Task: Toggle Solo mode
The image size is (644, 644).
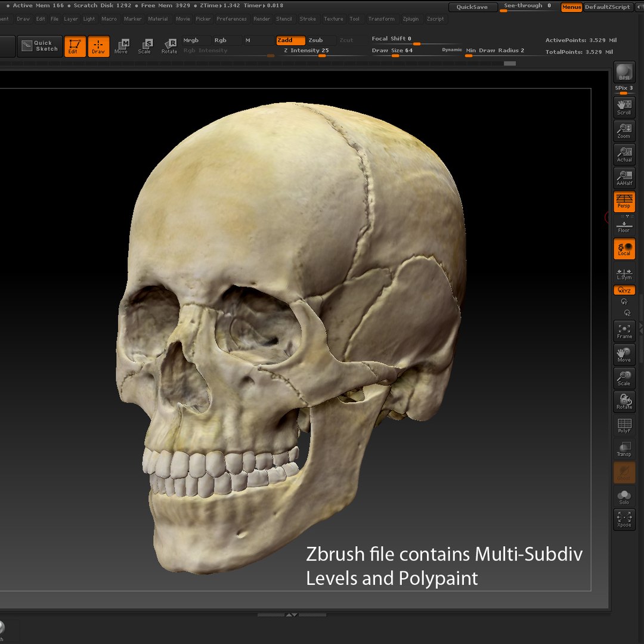Action: click(x=624, y=497)
